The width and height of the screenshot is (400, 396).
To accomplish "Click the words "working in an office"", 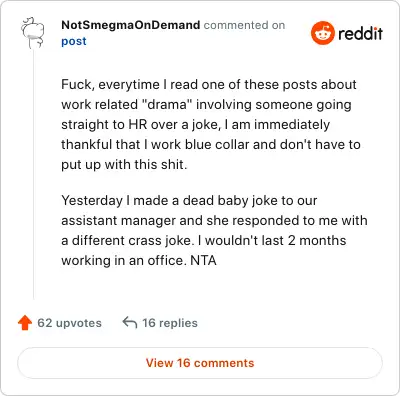I will point(124,260).
